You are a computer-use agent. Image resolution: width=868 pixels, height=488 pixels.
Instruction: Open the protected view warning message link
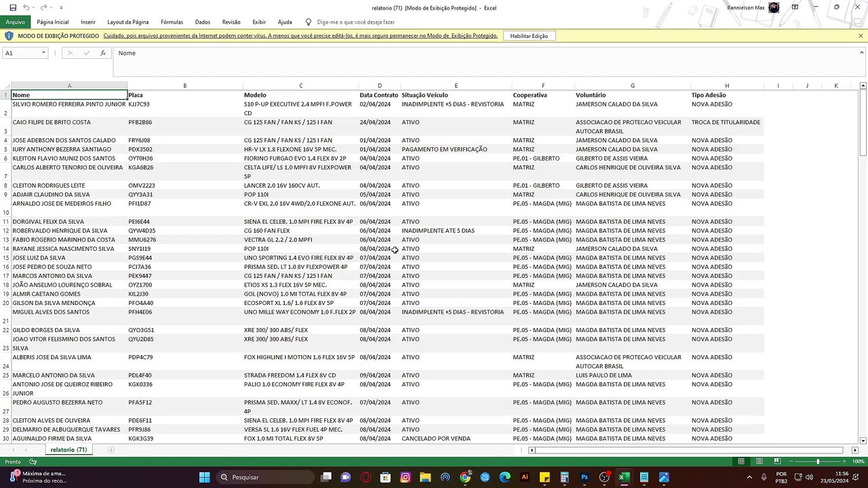coord(300,36)
